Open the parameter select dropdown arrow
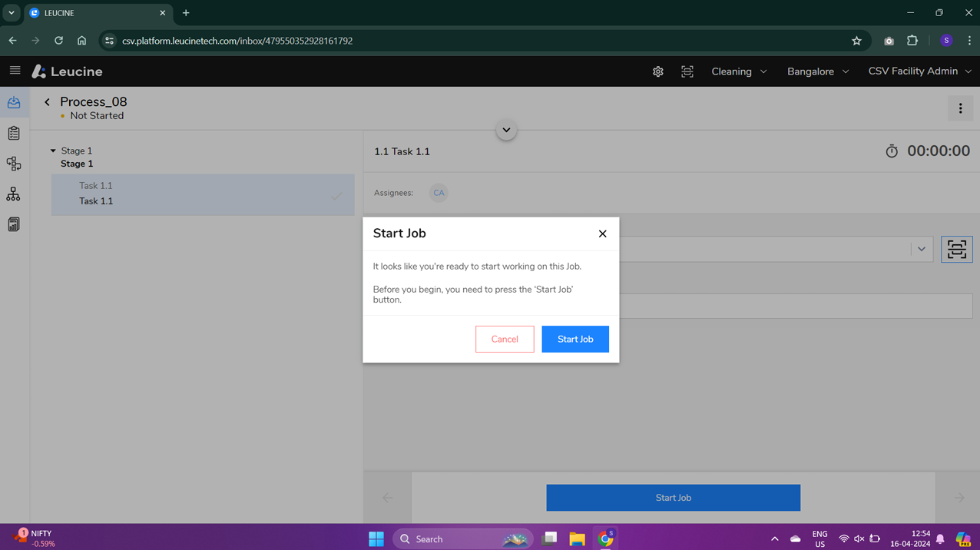Image resolution: width=980 pixels, height=550 pixels. click(922, 249)
